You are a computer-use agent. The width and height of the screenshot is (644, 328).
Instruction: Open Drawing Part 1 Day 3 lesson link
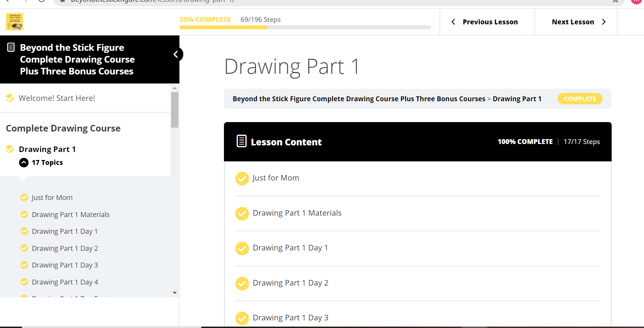point(290,318)
